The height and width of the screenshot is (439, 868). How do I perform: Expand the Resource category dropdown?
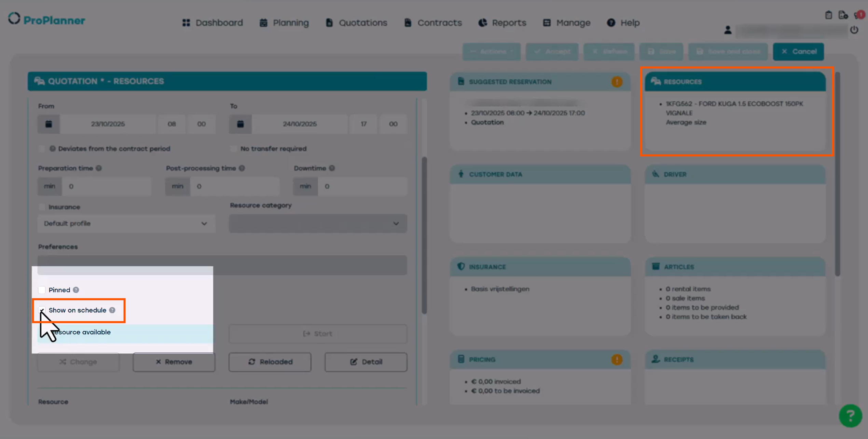[318, 224]
